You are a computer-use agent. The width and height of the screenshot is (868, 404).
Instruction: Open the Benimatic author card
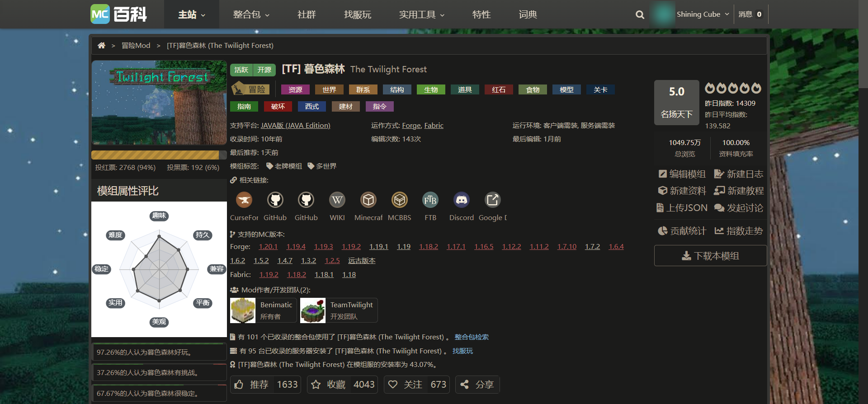[263, 310]
